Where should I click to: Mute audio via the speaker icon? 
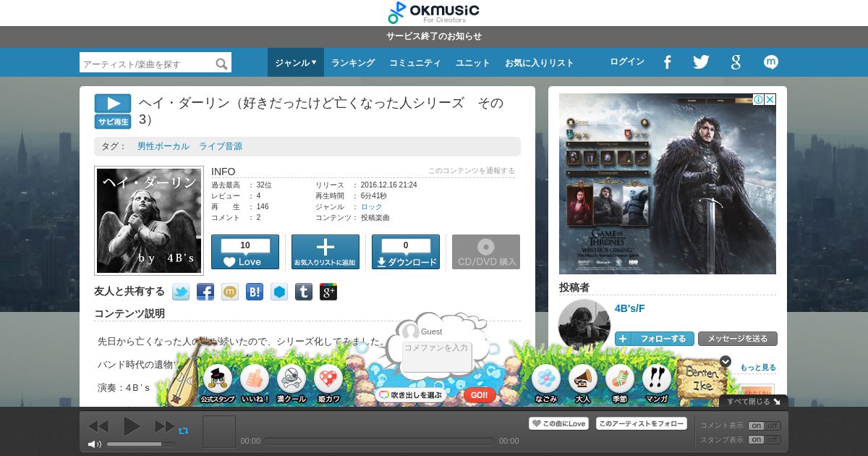(x=95, y=444)
